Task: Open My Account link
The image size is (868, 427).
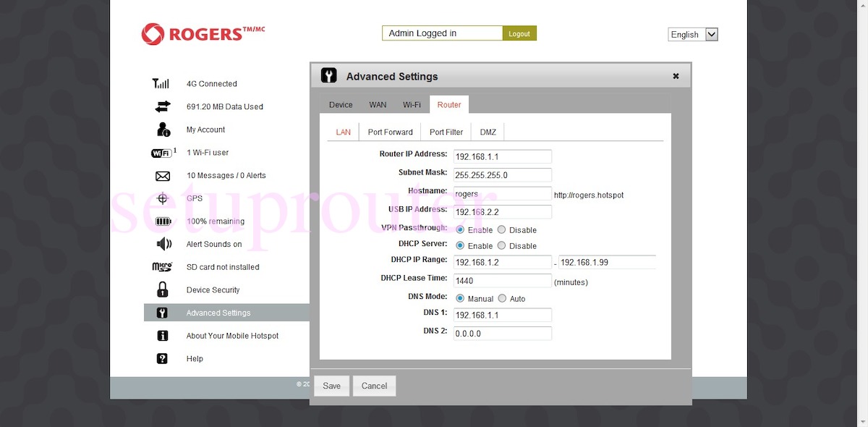Action: (206, 130)
